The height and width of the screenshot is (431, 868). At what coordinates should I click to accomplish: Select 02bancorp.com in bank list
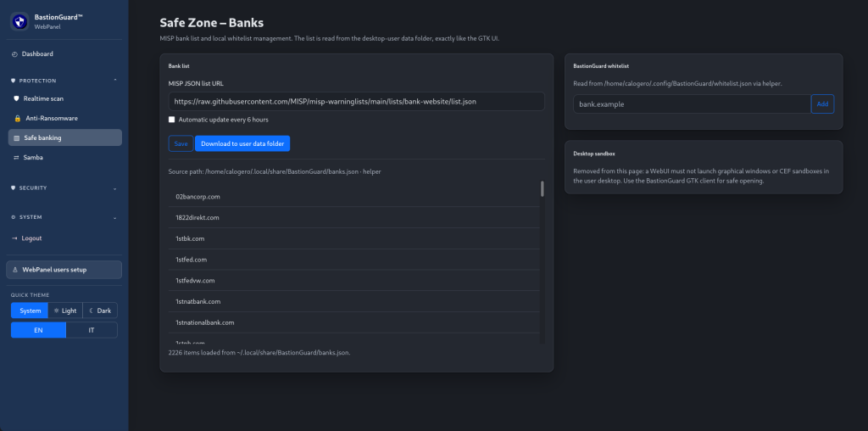tap(354, 197)
